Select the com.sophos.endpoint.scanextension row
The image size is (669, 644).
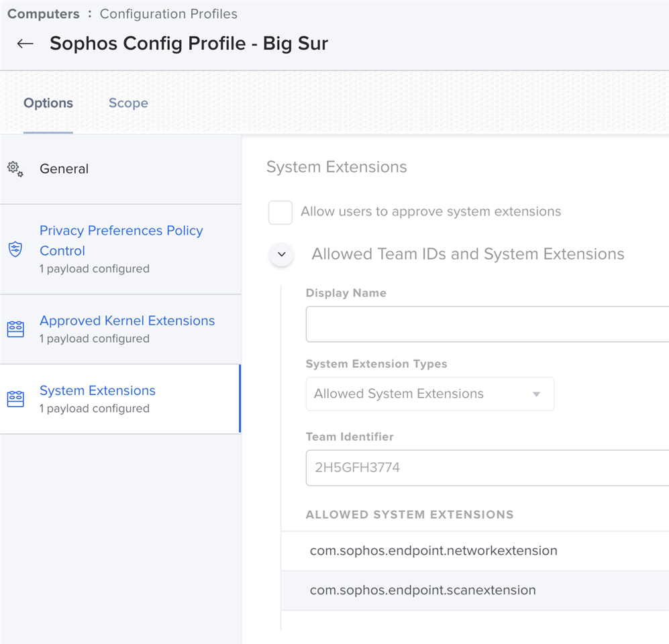475,590
